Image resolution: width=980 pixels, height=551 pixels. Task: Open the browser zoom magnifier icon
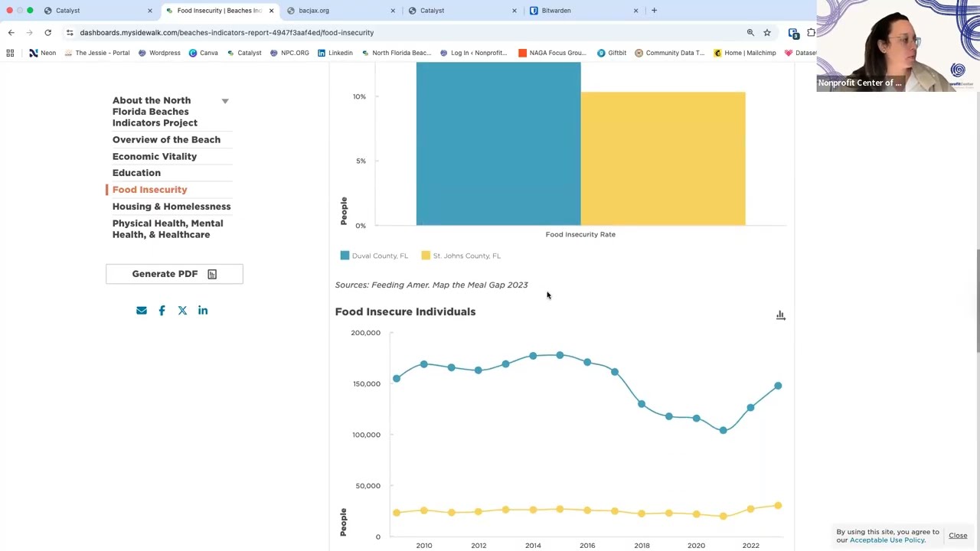pyautogui.click(x=750, y=33)
